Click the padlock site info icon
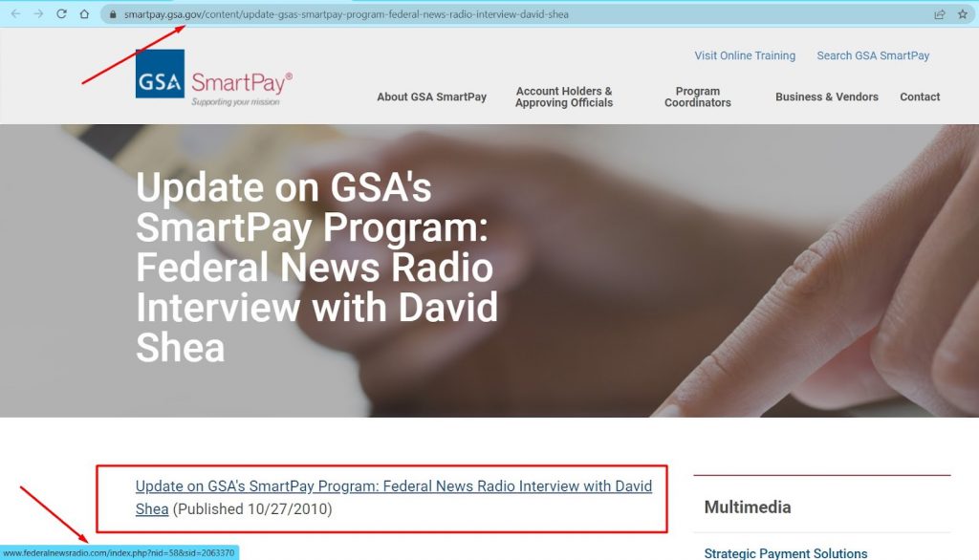The height and width of the screenshot is (560, 979). pos(113,14)
